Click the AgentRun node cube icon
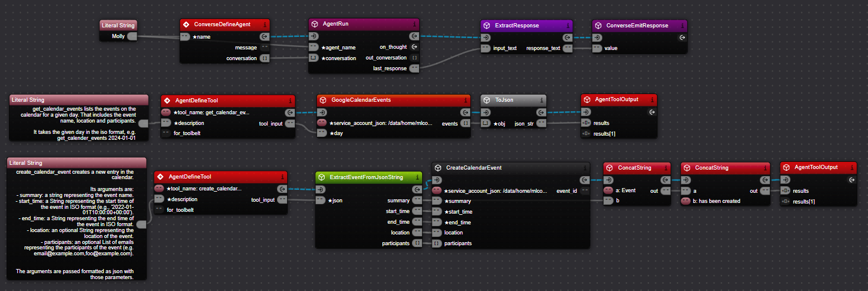The width and height of the screenshot is (868, 291). (x=316, y=25)
